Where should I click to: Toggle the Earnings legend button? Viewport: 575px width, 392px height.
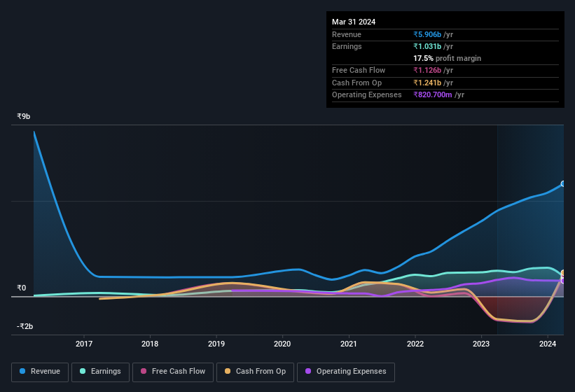coord(100,372)
